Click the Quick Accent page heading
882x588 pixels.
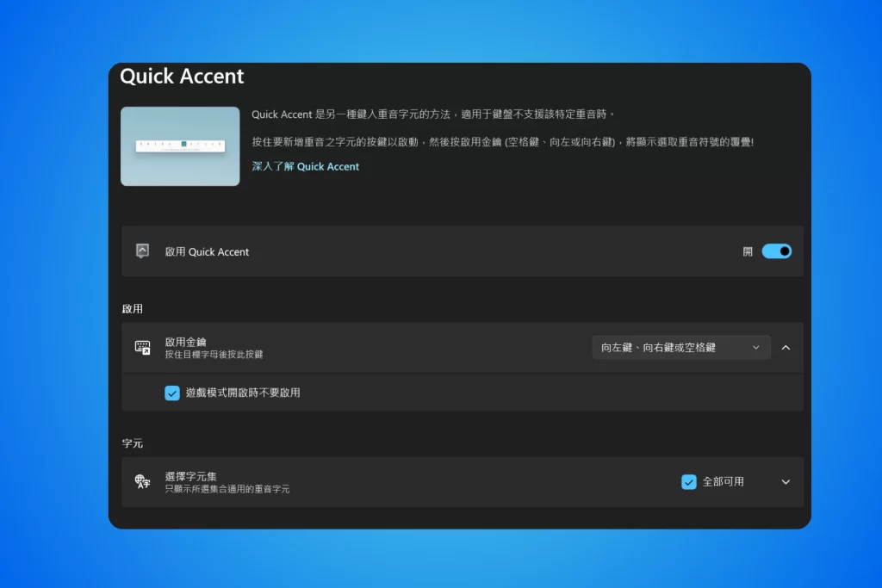[182, 76]
